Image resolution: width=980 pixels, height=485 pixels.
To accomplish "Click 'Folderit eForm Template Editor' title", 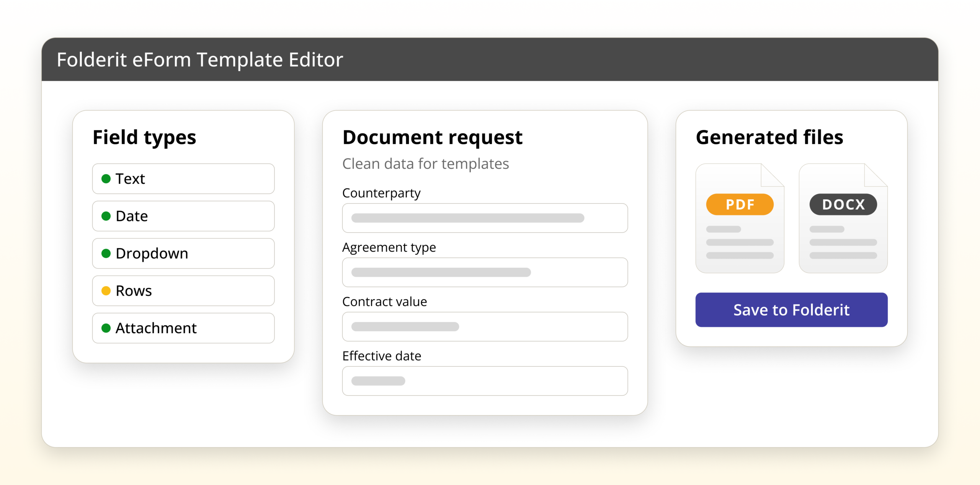I will point(200,60).
